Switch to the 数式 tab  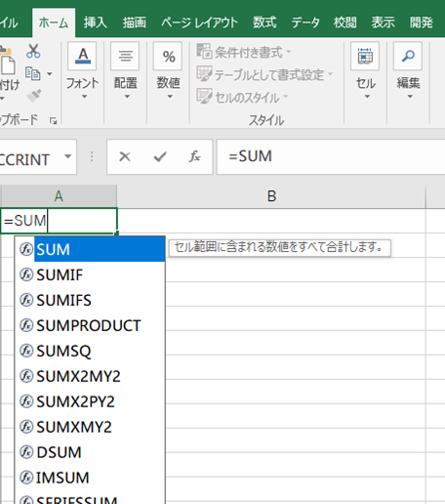tap(264, 22)
